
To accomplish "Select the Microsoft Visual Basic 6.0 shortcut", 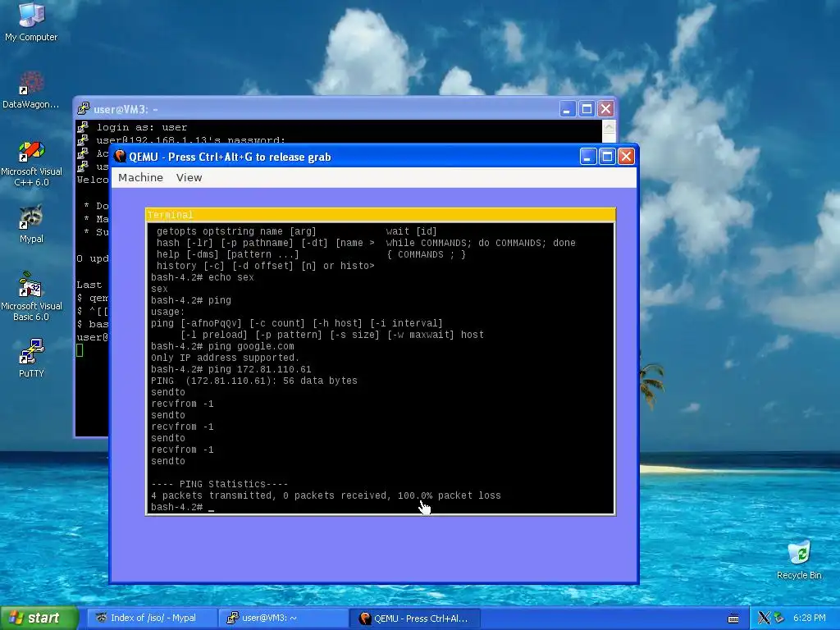I will coord(31,296).
